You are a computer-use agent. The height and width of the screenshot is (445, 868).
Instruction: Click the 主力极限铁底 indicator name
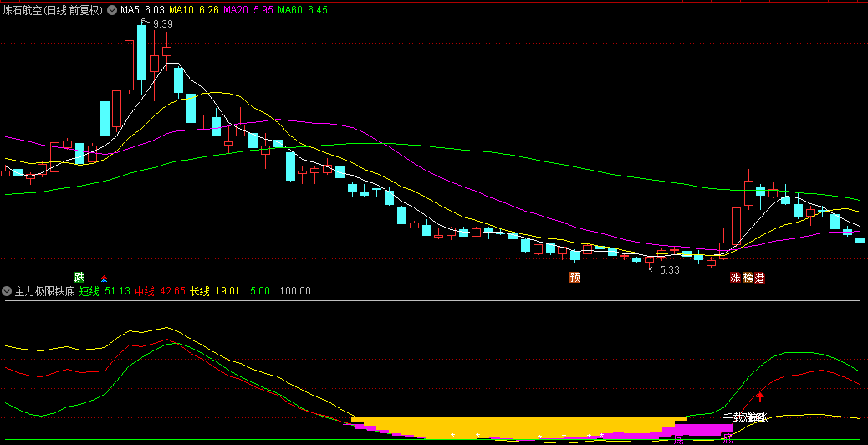tap(45, 291)
